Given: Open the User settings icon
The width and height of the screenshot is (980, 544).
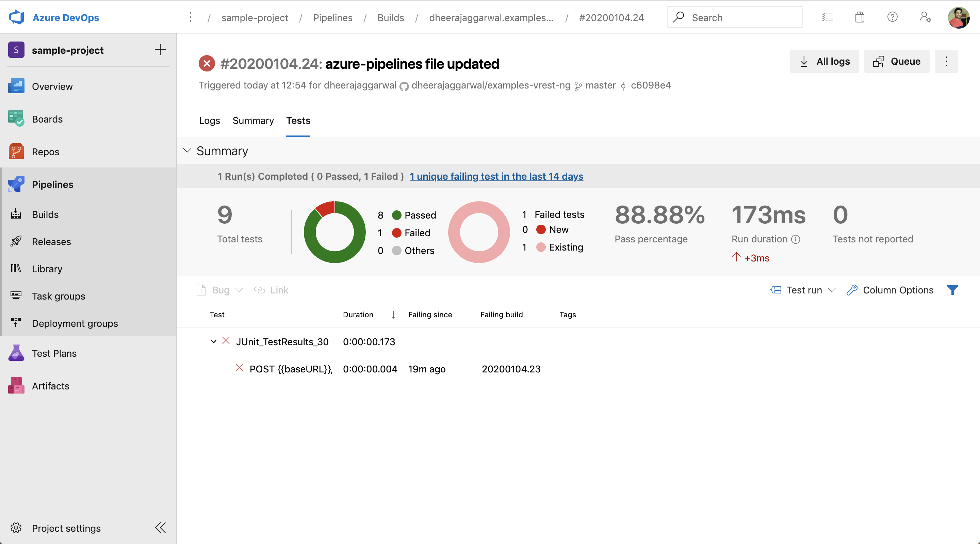Looking at the screenshot, I should point(925,17).
